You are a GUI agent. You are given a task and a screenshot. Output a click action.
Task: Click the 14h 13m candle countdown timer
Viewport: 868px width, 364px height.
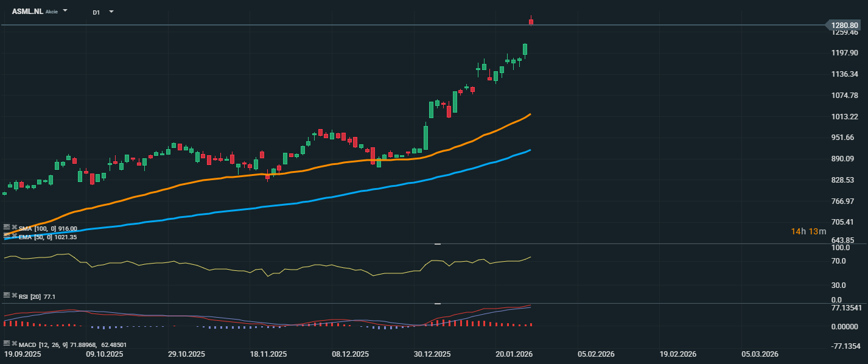click(x=808, y=231)
